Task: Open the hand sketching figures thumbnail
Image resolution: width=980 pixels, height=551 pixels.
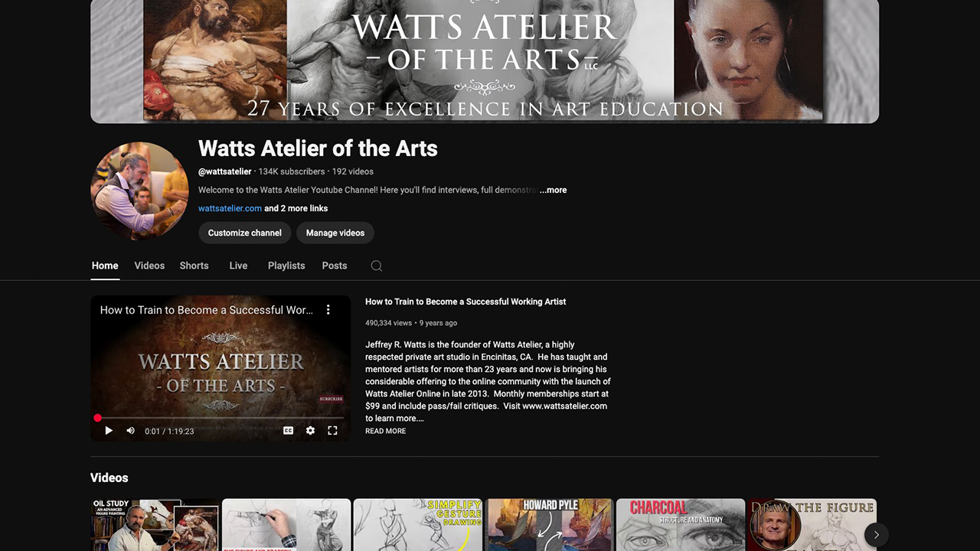Action: (x=286, y=525)
